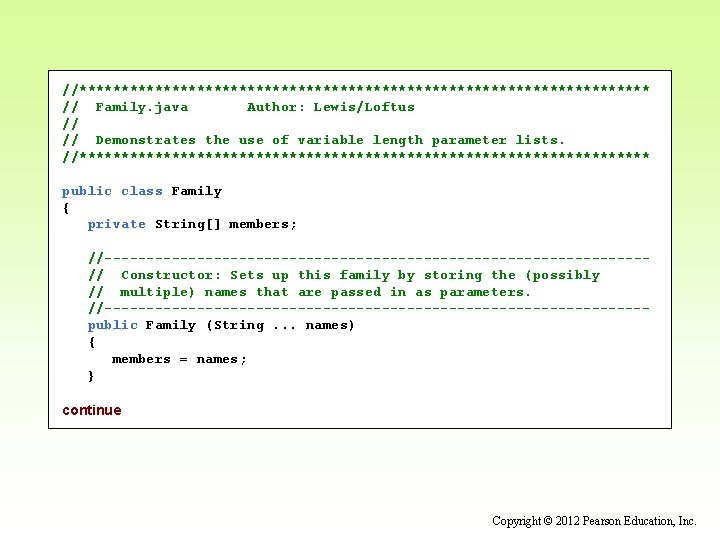Click the "Demonstrates the use of variable length" comment line
This screenshot has height=540, width=720.
(x=314, y=140)
